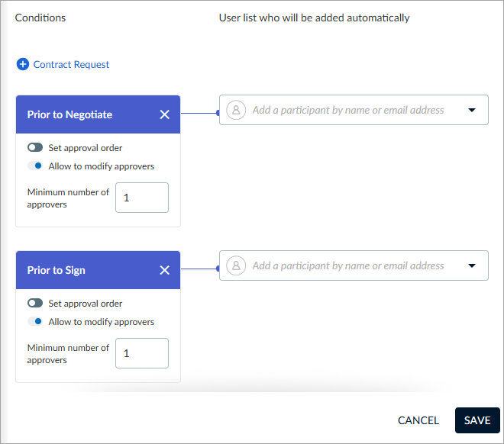Click the SAVE button
Screen dimensions: 504x444
477,420
